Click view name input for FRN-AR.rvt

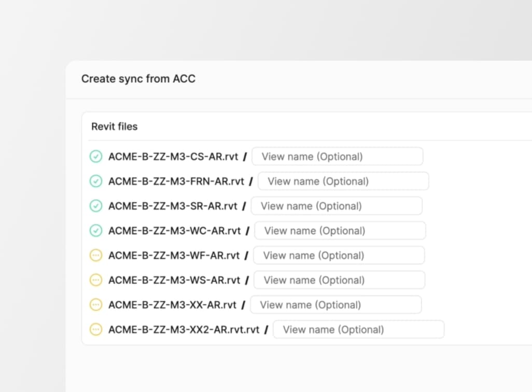coord(343,181)
